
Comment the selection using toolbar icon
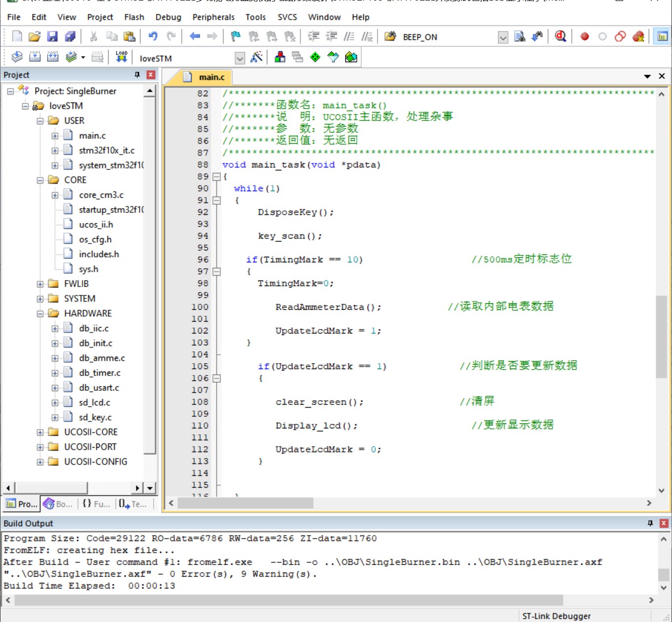click(349, 37)
